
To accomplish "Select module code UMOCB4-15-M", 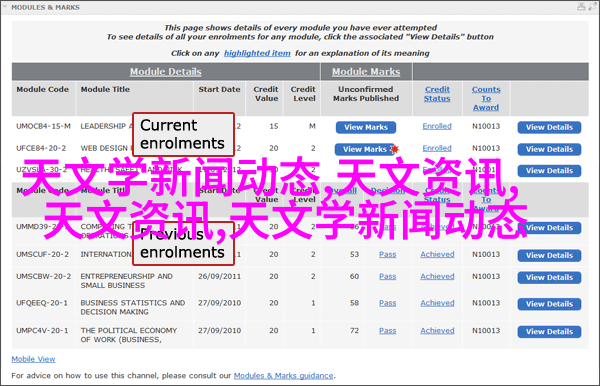I will (x=43, y=126).
